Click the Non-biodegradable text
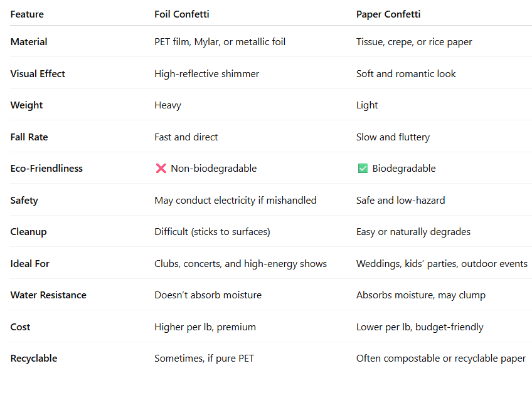 pyautogui.click(x=214, y=169)
